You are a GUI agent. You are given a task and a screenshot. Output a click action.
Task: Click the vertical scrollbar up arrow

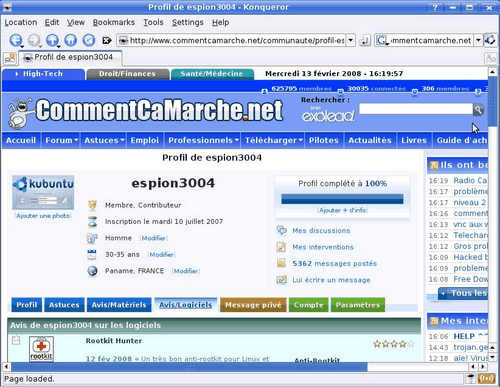click(x=492, y=72)
